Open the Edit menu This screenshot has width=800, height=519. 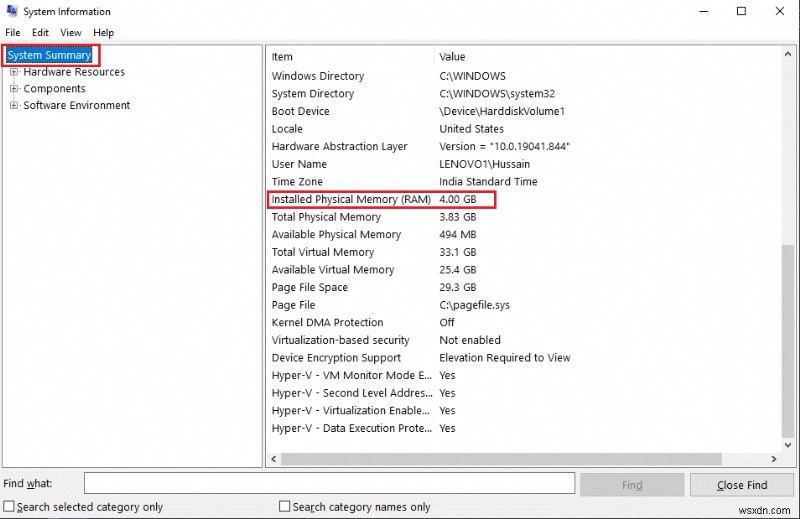click(x=40, y=33)
